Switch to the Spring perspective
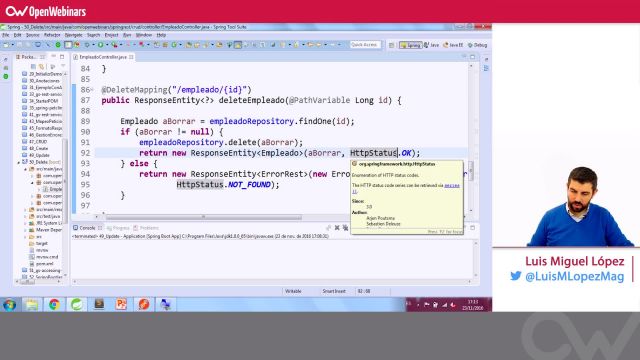This screenshot has width=640, height=360. (410, 45)
